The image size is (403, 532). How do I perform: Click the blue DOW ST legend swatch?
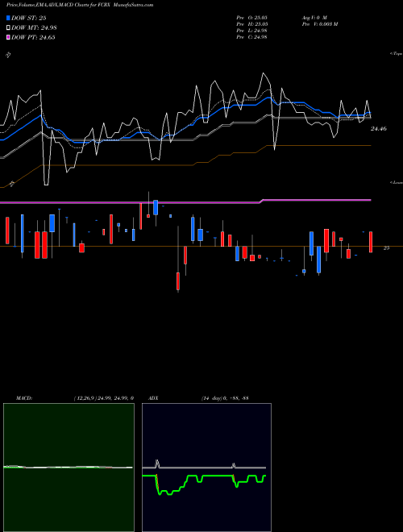(8, 18)
